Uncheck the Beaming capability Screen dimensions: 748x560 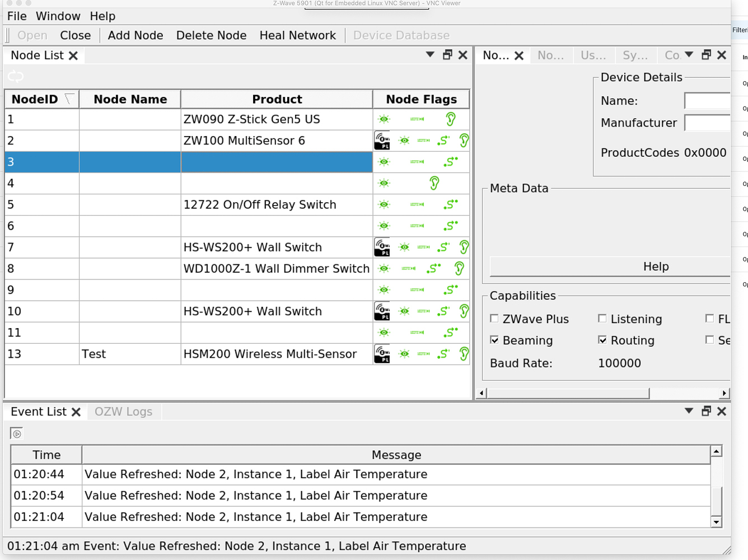494,340
